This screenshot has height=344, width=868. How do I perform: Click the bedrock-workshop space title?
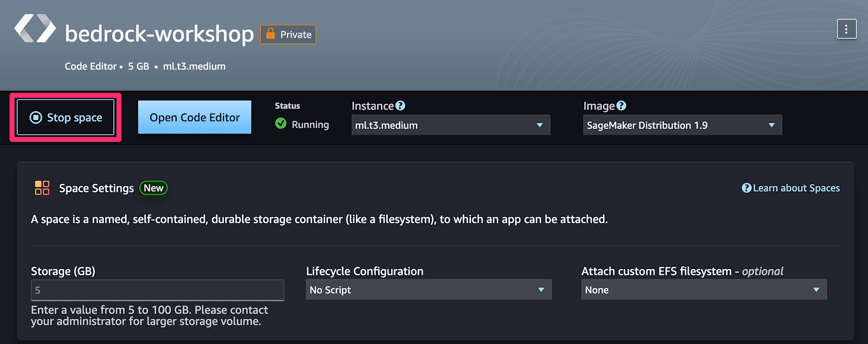tap(159, 34)
